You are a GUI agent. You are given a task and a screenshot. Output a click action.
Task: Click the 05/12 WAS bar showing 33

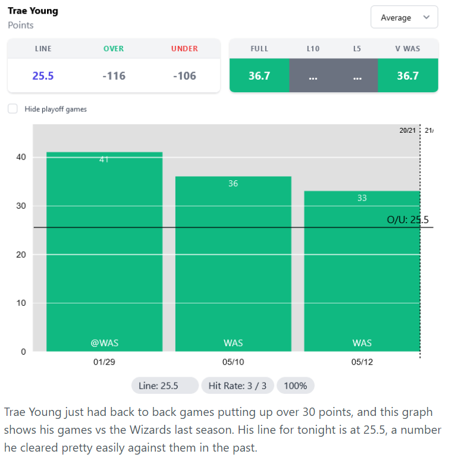(x=362, y=271)
